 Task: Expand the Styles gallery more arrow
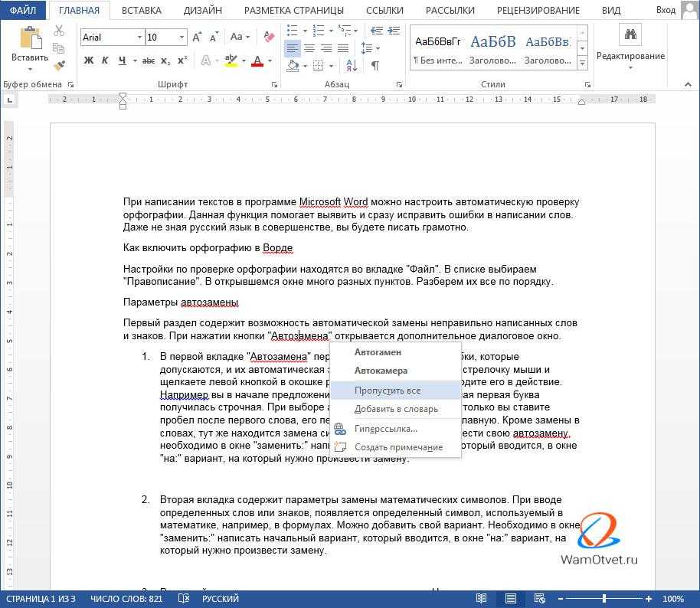(582, 64)
